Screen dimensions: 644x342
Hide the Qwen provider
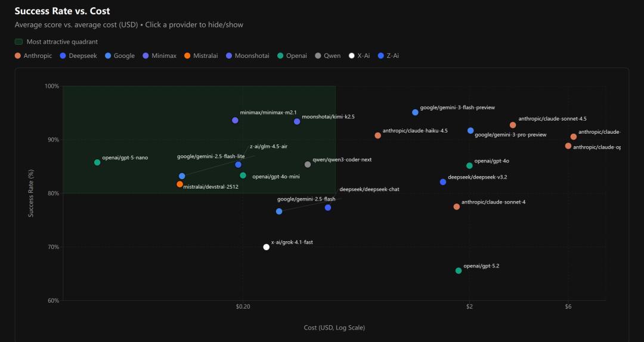click(x=327, y=56)
